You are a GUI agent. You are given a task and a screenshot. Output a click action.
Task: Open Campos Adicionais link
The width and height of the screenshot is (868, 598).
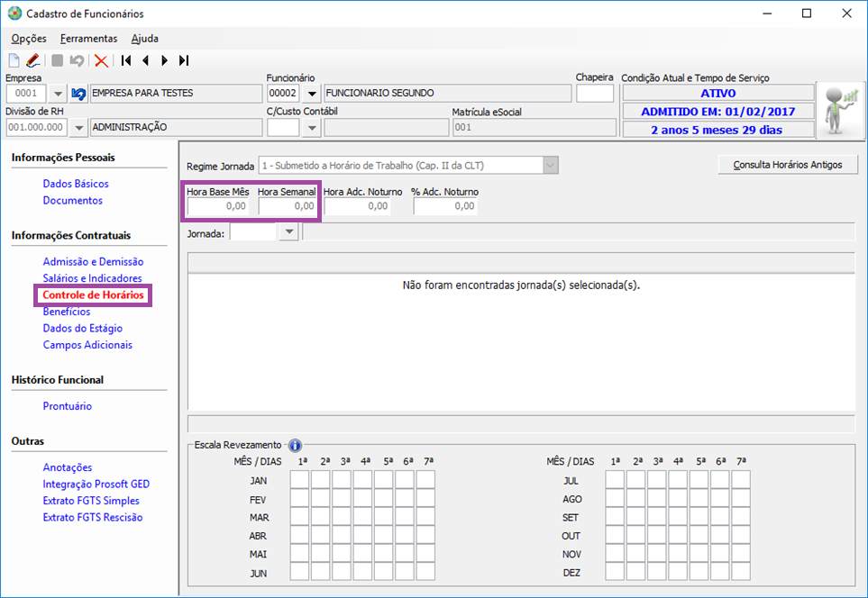pyautogui.click(x=87, y=345)
